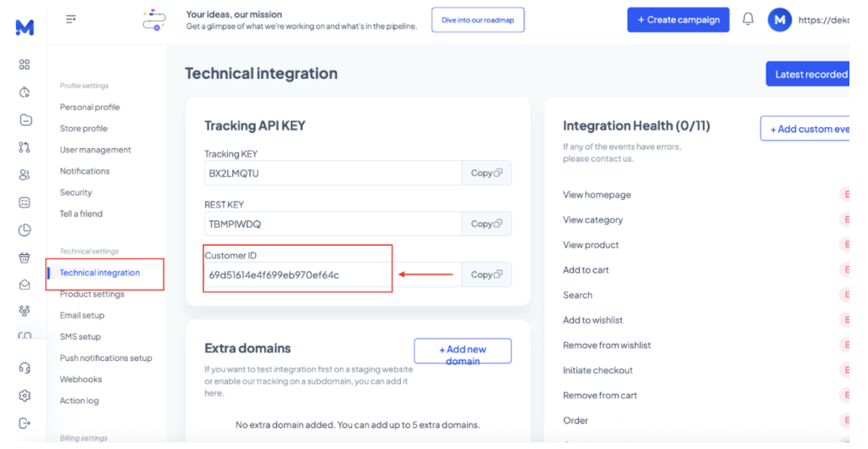Copy the Customer ID value
This screenshot has height=449, width=868.
(x=487, y=274)
